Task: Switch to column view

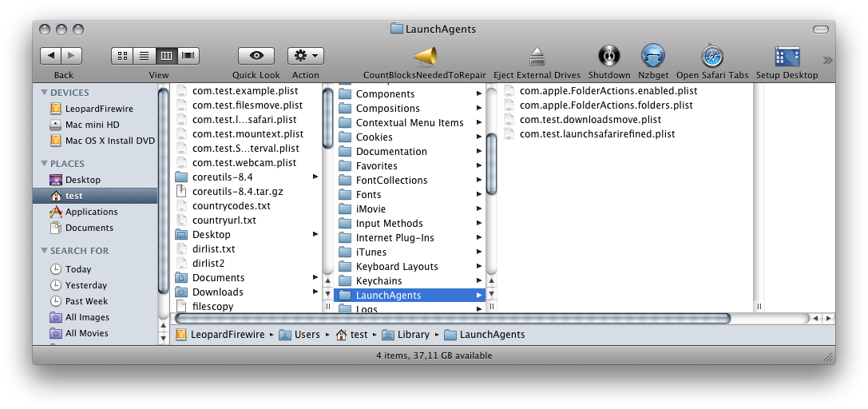Action: pyautogui.click(x=167, y=56)
